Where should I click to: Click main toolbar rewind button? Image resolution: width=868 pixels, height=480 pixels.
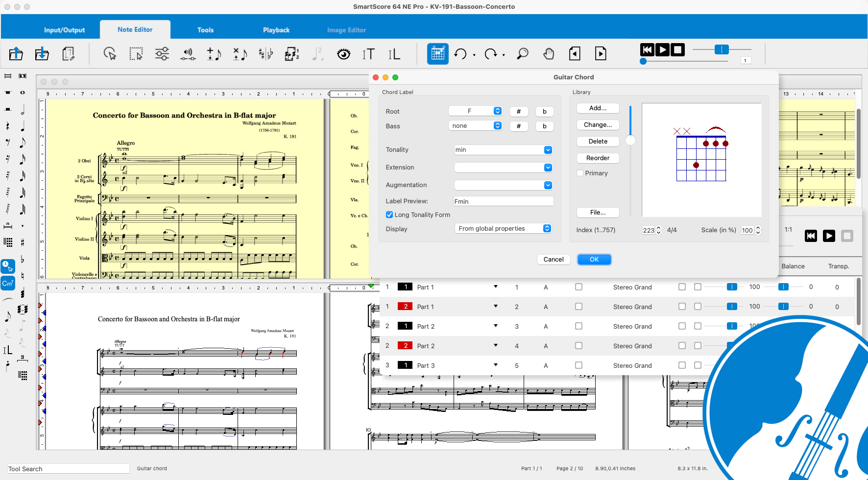(x=647, y=49)
